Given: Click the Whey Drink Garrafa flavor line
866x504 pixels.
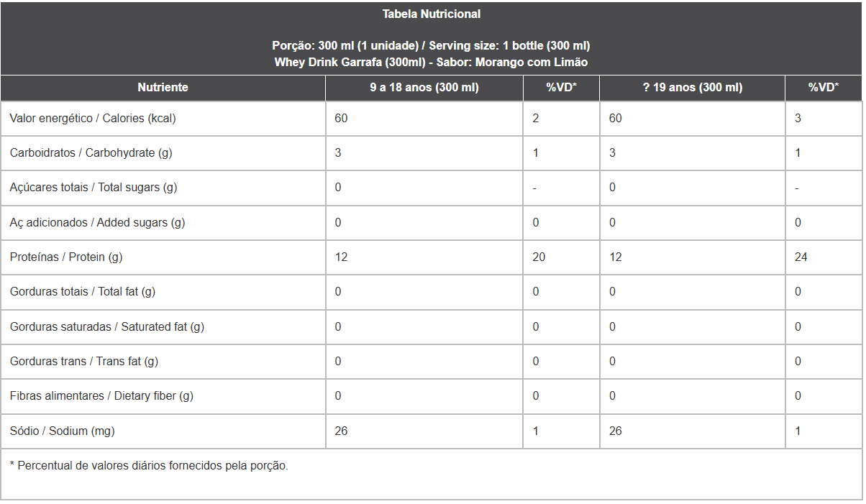Looking at the screenshot, I should click(432, 62).
